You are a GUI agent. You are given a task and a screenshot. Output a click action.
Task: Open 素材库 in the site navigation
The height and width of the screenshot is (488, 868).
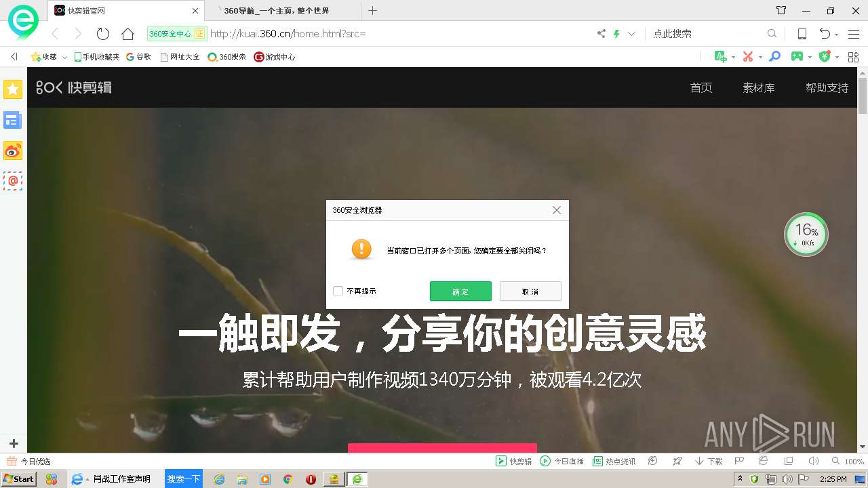tap(759, 87)
